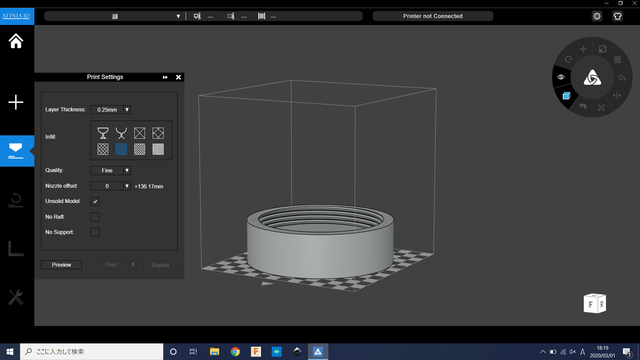Open Maintenance wrench-and-screwdriver icon

[x=16, y=298]
